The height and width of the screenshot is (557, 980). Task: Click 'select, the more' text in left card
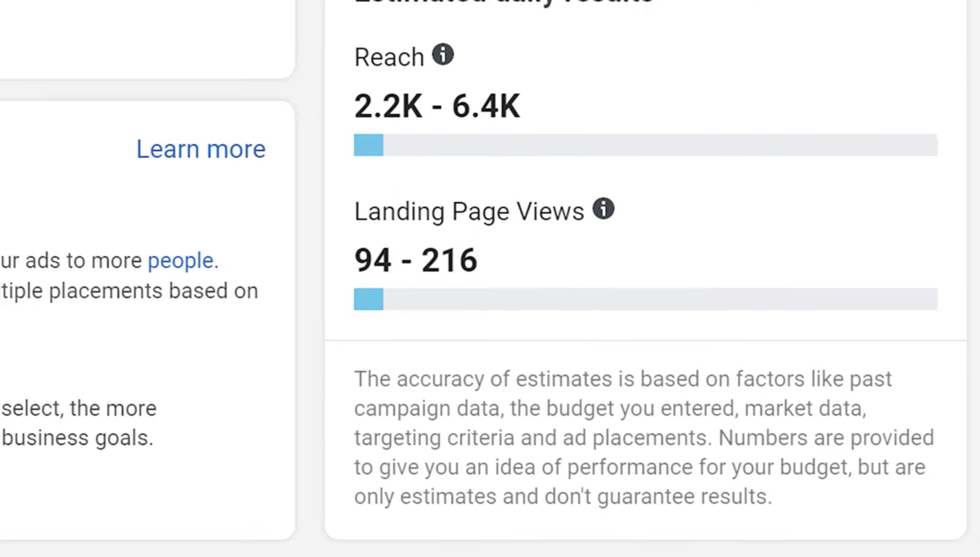[79, 408]
